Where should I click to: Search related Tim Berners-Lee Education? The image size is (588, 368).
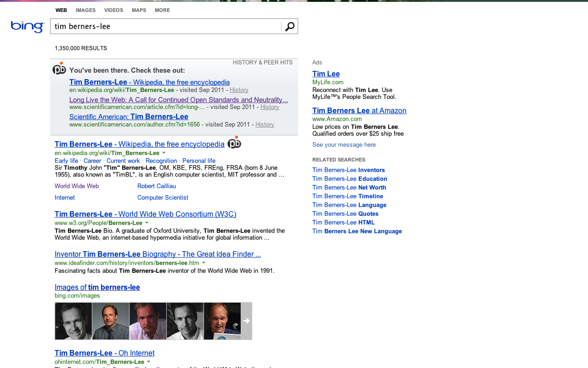coord(350,179)
